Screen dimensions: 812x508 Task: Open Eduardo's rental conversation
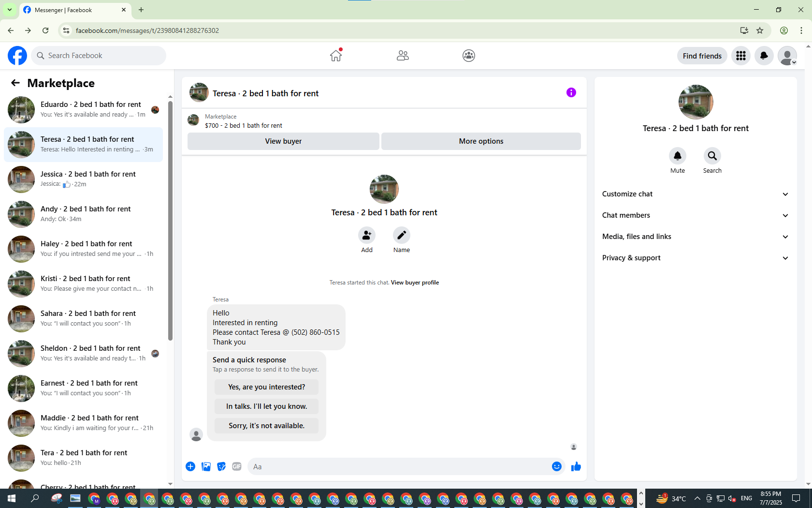point(83,110)
